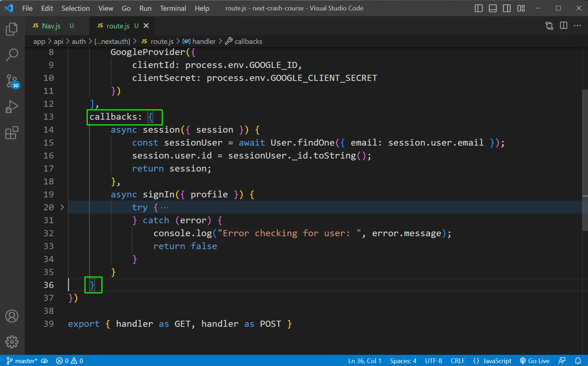Open the Edit menu
Viewport: 588px width, 366px height.
(47, 8)
